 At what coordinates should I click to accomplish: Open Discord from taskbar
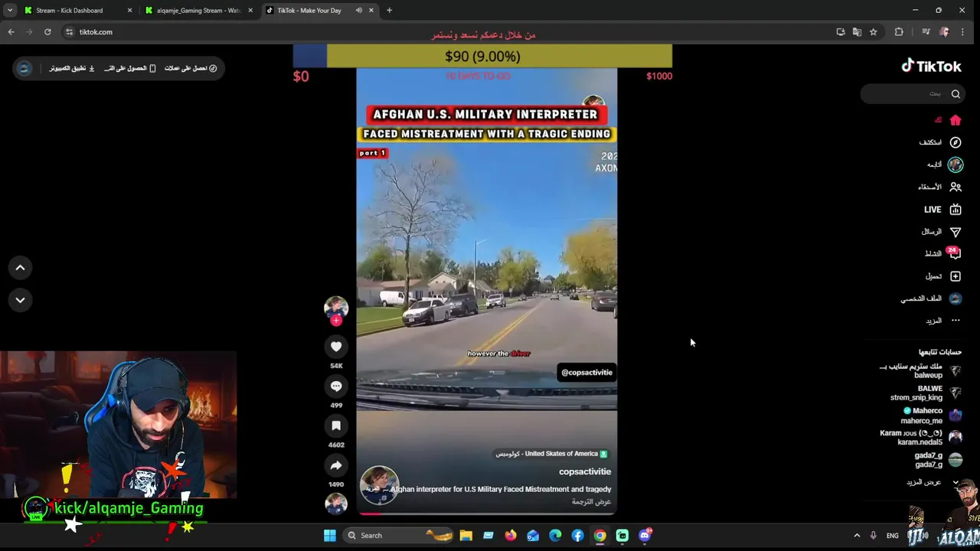coord(645,536)
